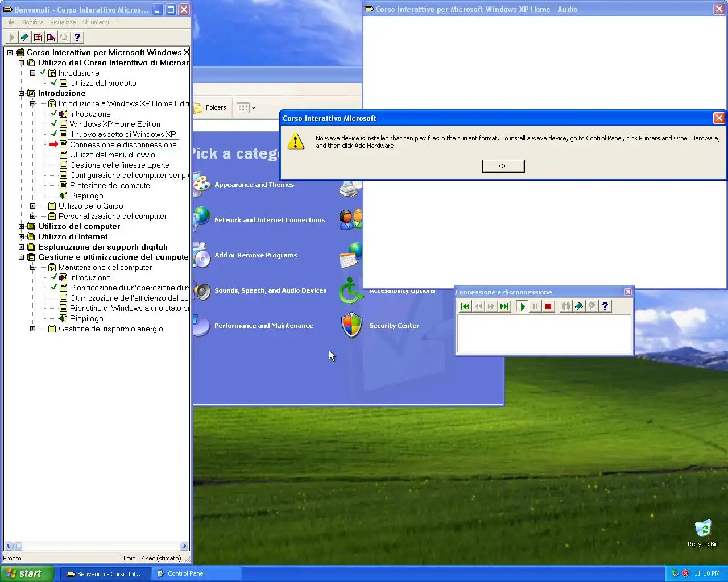Select Windows XP Home Edition lesson
Image resolution: width=728 pixels, height=582 pixels.
click(x=115, y=124)
